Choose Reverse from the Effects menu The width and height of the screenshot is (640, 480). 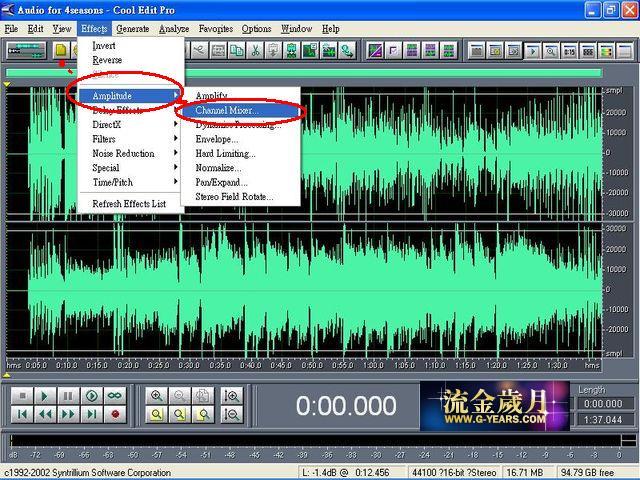(x=131, y=60)
